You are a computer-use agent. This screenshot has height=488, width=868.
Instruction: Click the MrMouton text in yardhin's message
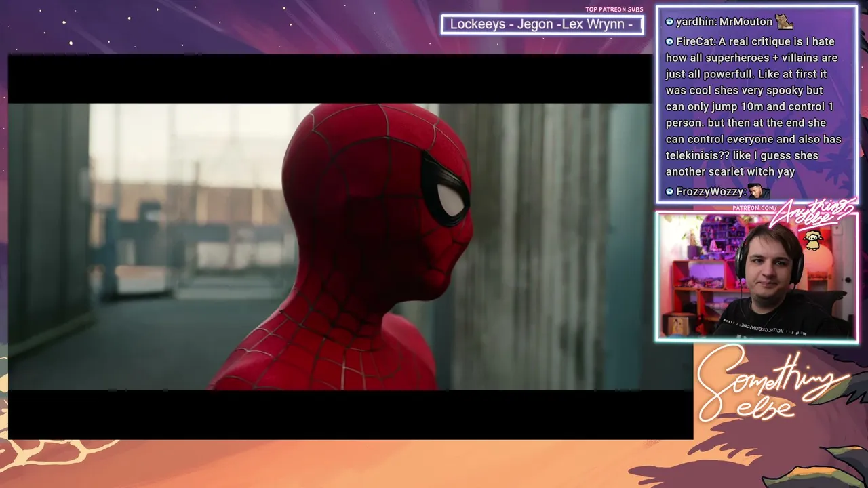tap(746, 22)
